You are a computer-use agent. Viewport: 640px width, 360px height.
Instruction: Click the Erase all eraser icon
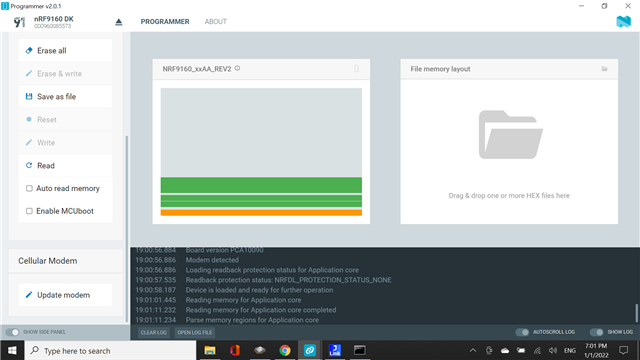point(29,51)
